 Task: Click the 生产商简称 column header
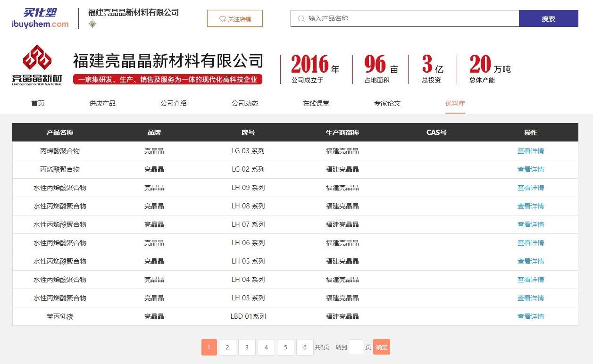342,132
